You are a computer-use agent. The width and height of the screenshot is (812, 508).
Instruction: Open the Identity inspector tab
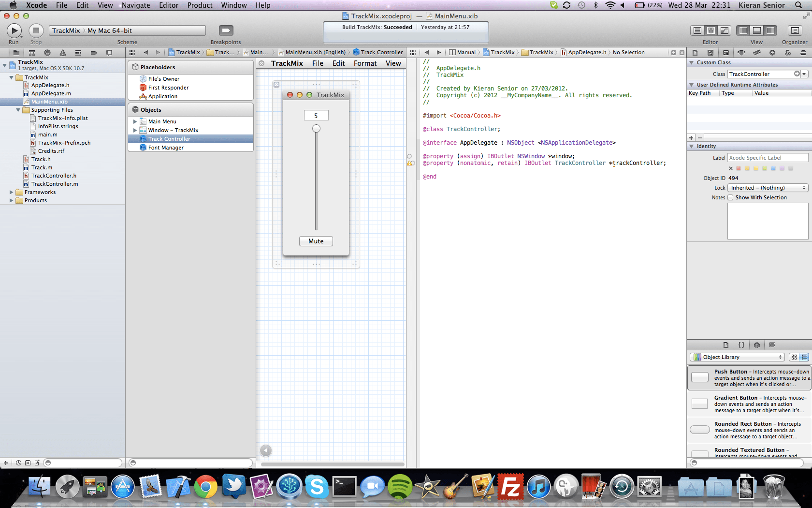click(726, 52)
